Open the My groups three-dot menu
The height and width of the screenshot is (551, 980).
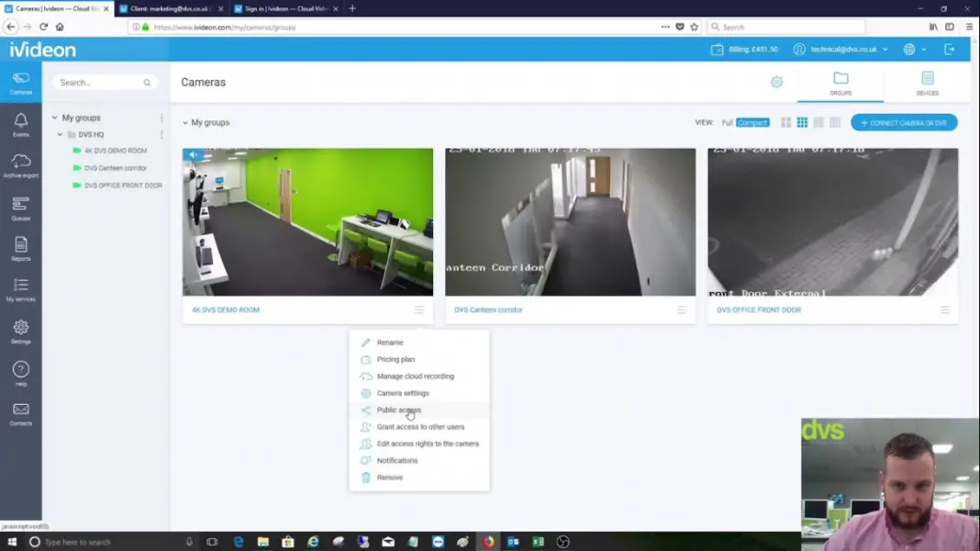click(x=161, y=118)
